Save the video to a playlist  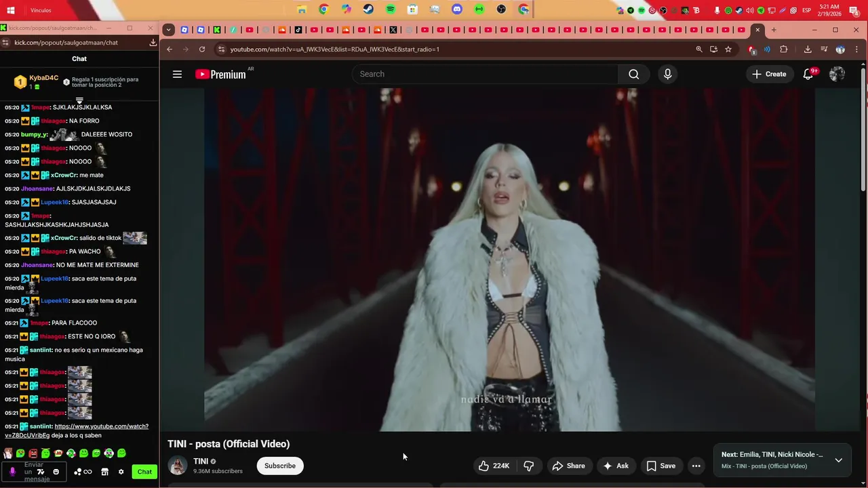point(660,466)
